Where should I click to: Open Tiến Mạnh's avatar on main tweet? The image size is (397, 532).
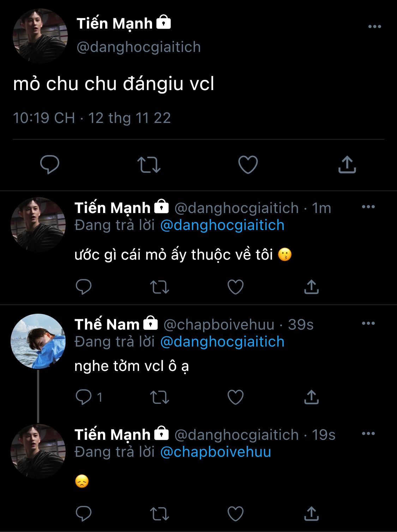40,36
